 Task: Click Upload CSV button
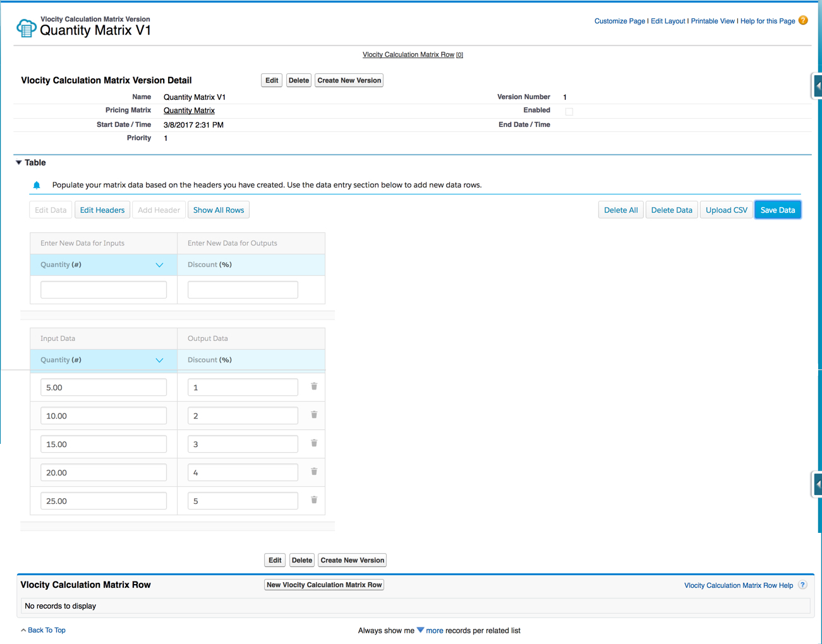727,210
